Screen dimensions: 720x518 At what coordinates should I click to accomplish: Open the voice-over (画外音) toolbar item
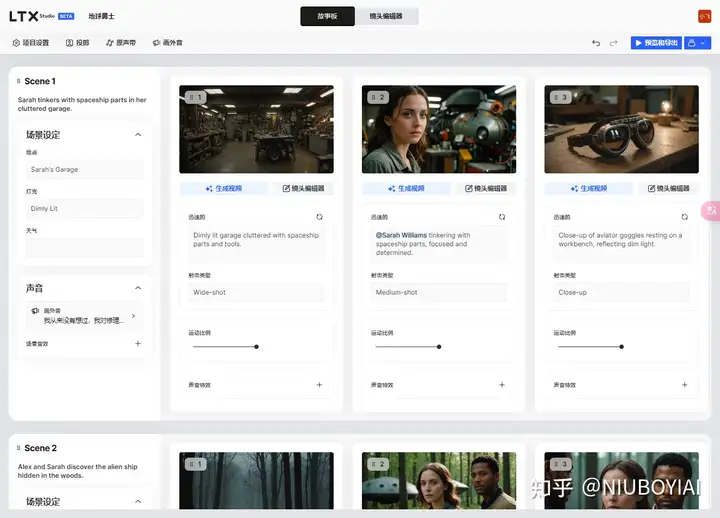(x=168, y=43)
